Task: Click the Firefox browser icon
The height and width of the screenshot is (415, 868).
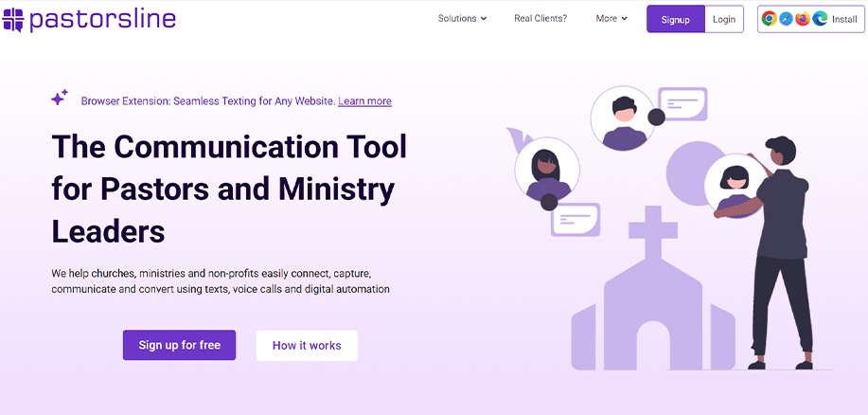Action: pos(803,19)
